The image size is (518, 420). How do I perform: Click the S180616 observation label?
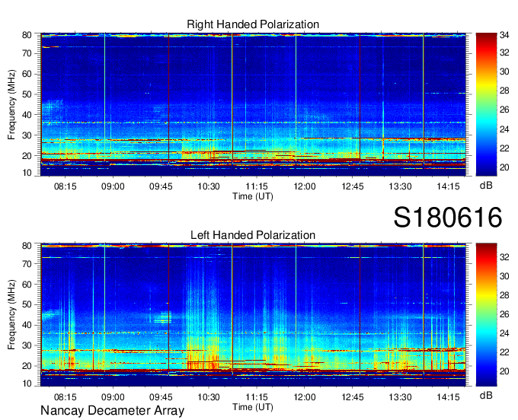pos(448,218)
